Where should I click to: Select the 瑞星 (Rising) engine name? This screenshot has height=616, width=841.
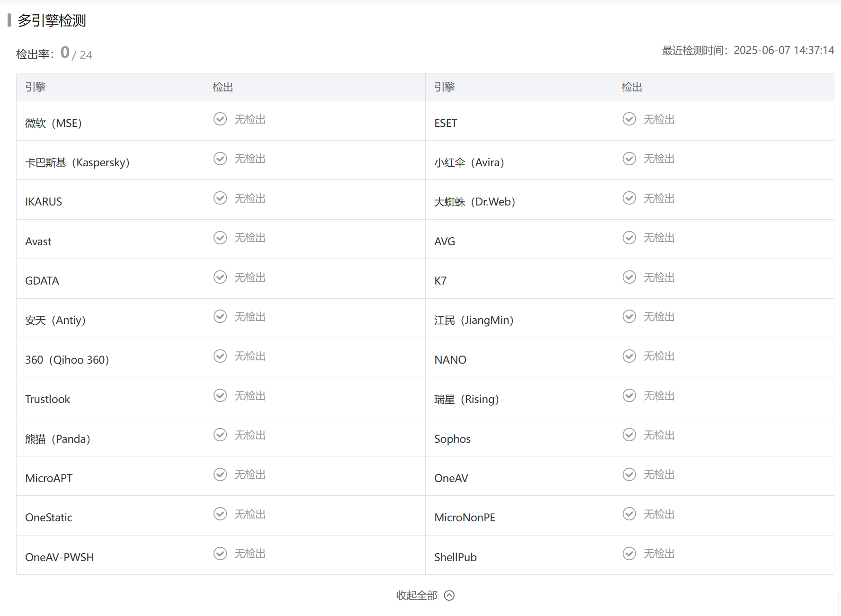(467, 399)
